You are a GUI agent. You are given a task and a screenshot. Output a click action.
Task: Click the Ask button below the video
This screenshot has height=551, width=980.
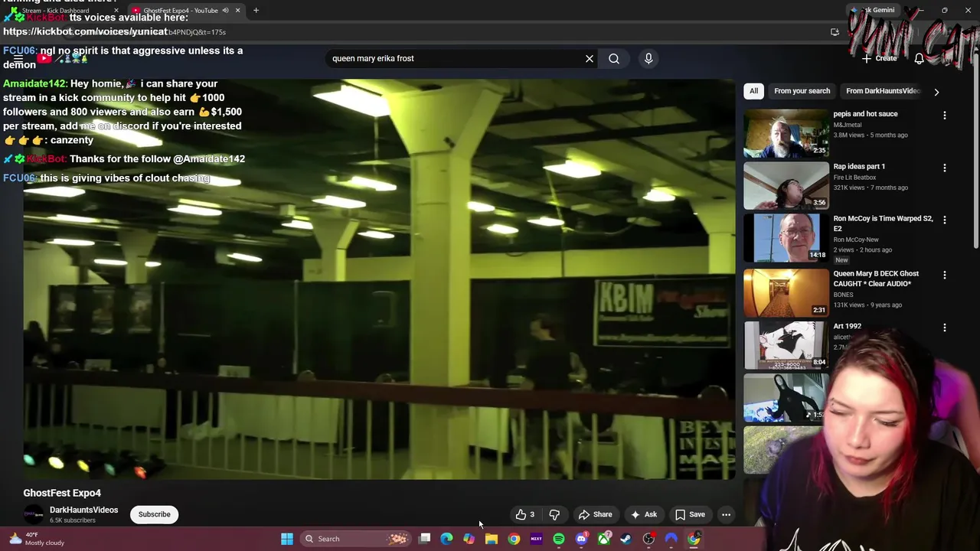pyautogui.click(x=644, y=514)
